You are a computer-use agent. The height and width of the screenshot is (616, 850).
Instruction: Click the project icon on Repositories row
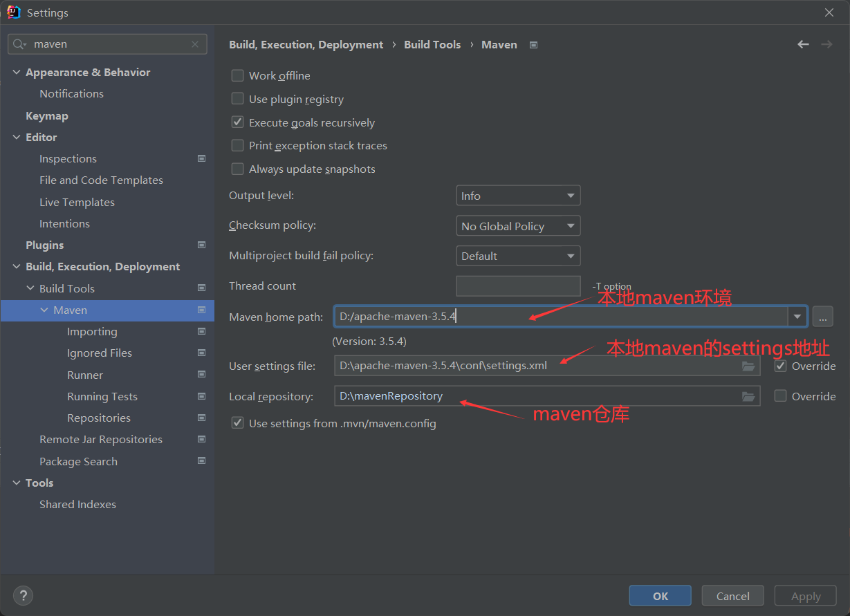[202, 418]
